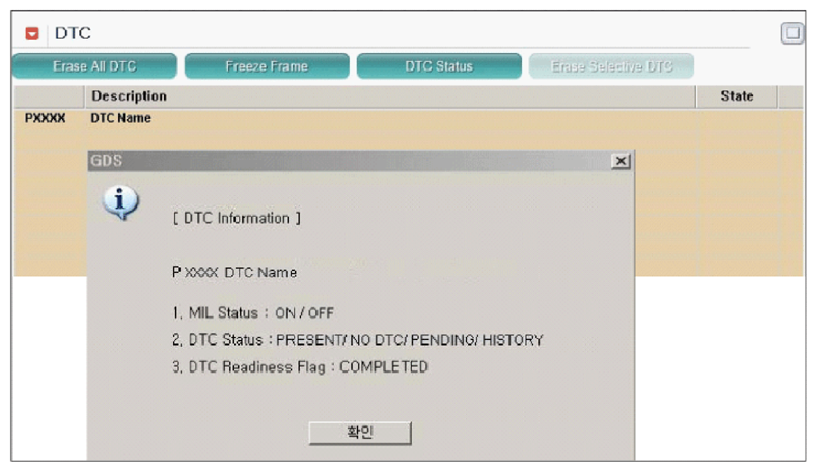
Task: Click the DTC panel title label
Action: [73, 34]
